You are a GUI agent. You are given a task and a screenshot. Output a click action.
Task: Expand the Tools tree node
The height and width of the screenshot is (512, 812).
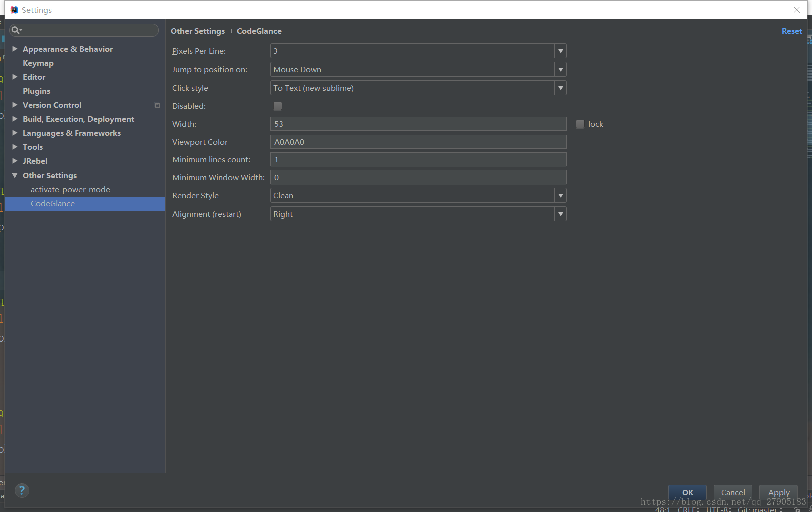pyautogui.click(x=15, y=147)
